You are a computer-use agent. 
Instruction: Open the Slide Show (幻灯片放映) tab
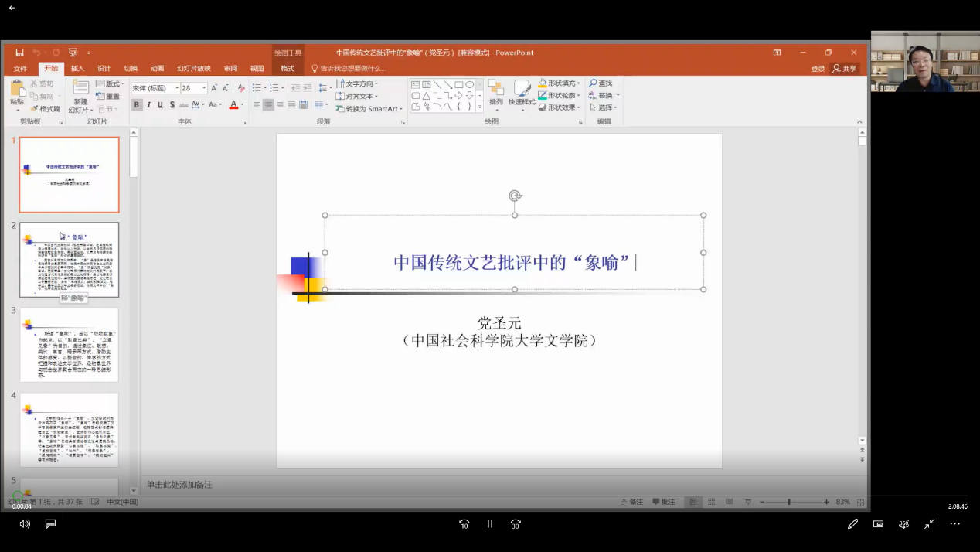tap(193, 69)
